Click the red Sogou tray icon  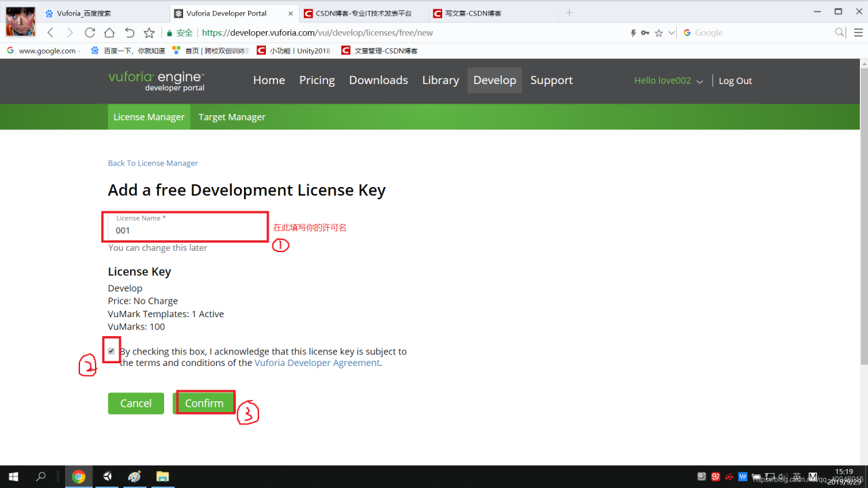[x=715, y=476]
